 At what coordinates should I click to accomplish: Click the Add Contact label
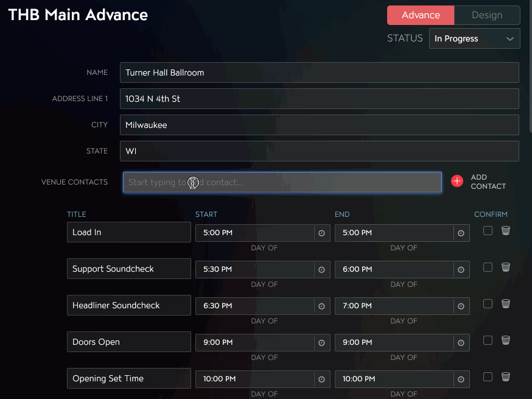tap(488, 182)
